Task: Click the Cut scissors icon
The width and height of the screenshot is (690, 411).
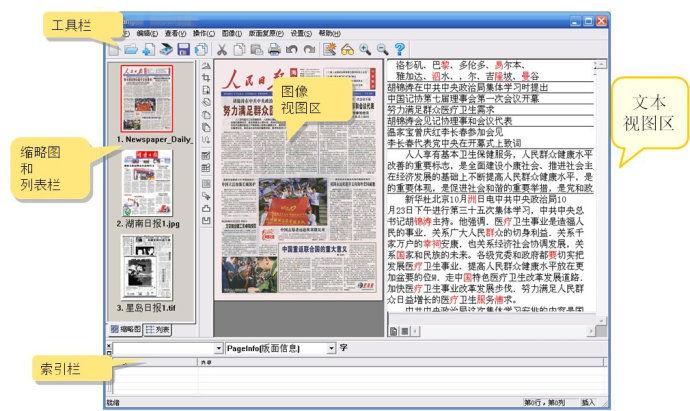Action: pos(222,48)
